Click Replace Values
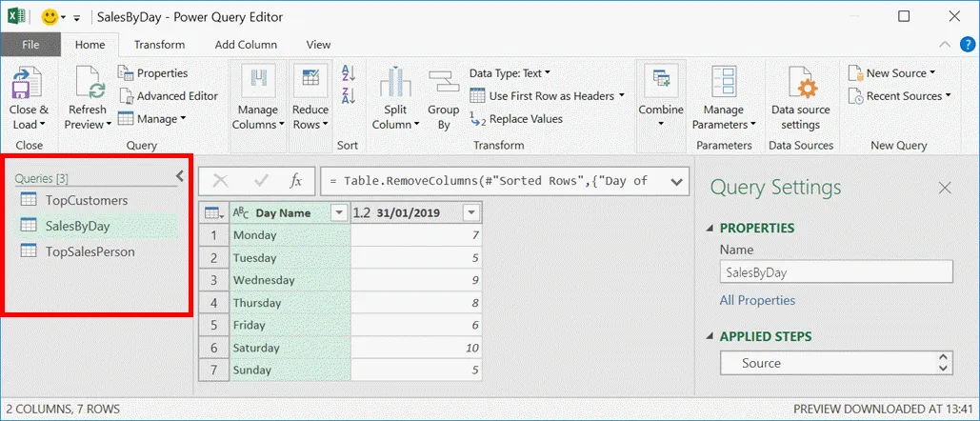 coord(516,119)
